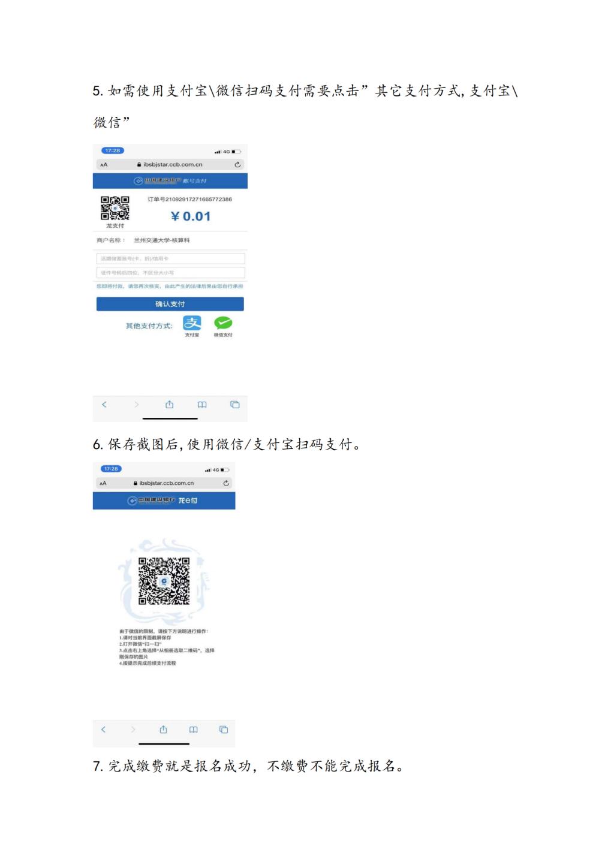
Task: Tap the tabs icon in lower browser toolbar
Action: pos(224,730)
